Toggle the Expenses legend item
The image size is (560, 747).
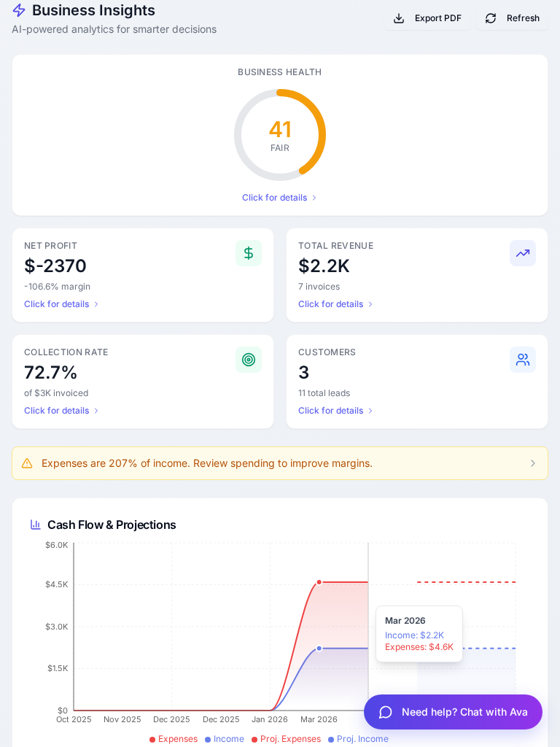point(174,739)
